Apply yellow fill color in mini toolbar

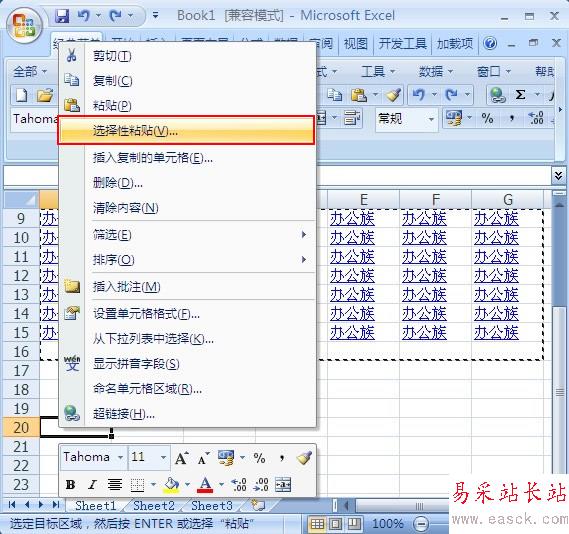click(x=171, y=485)
